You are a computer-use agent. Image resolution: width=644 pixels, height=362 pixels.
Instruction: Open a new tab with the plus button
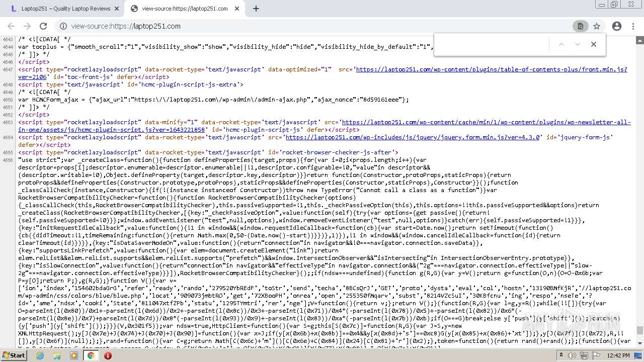256,9
